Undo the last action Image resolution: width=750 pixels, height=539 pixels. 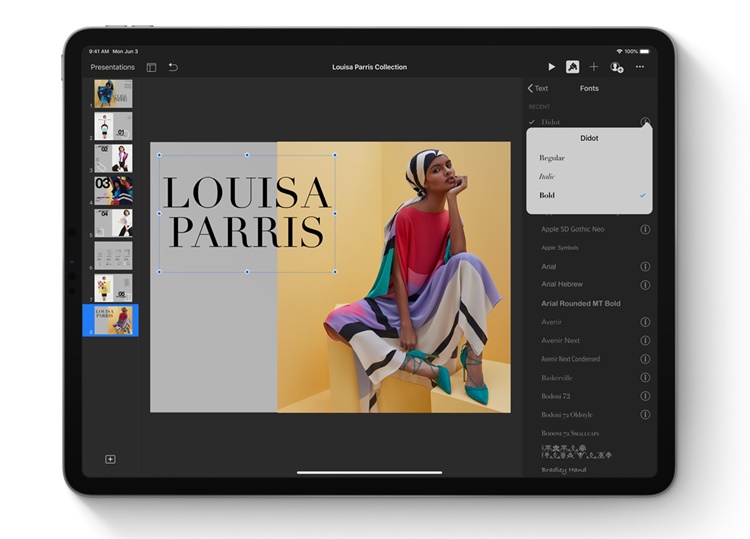173,67
